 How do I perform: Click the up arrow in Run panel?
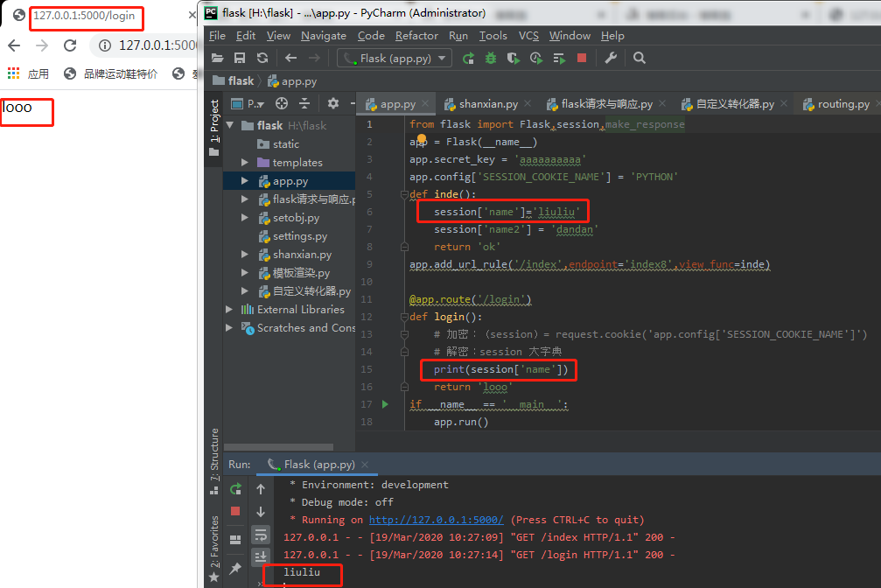(261, 489)
